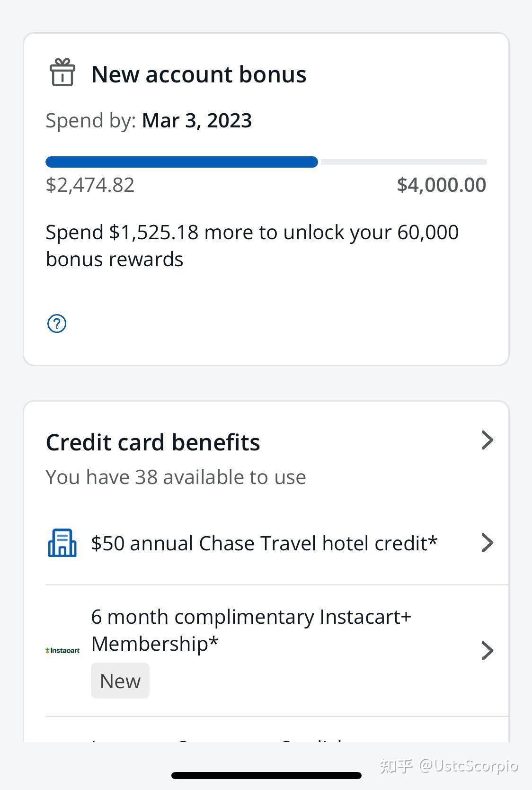
Task: Click the blue hotel building icon
Action: coord(62,543)
